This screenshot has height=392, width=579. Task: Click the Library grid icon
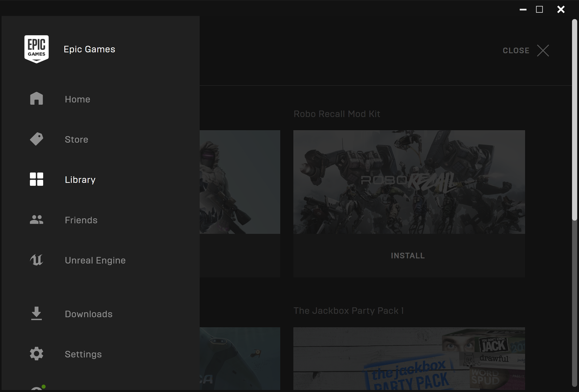click(36, 179)
